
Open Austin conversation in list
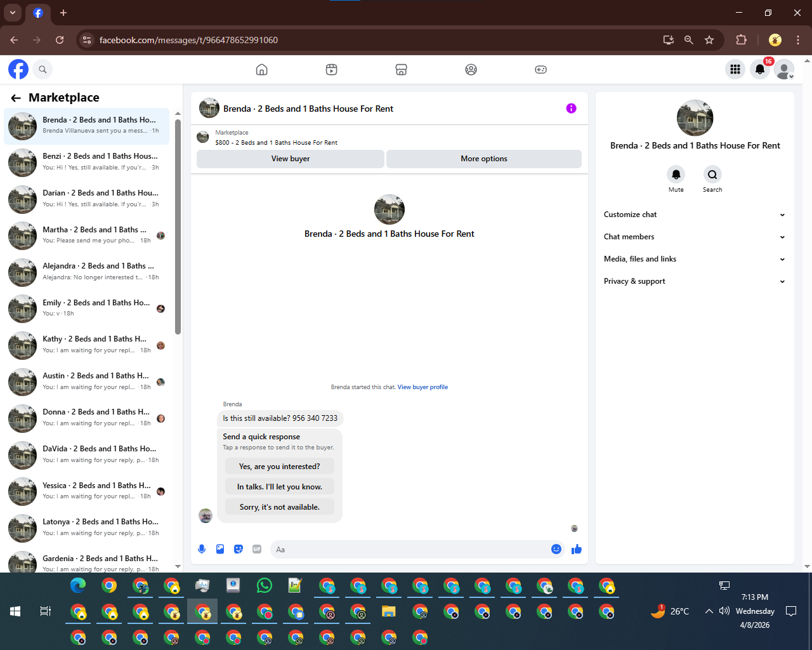click(87, 381)
